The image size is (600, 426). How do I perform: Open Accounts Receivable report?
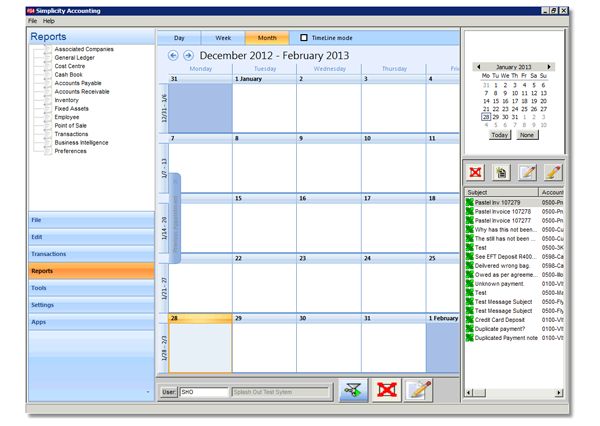pyautogui.click(x=82, y=91)
